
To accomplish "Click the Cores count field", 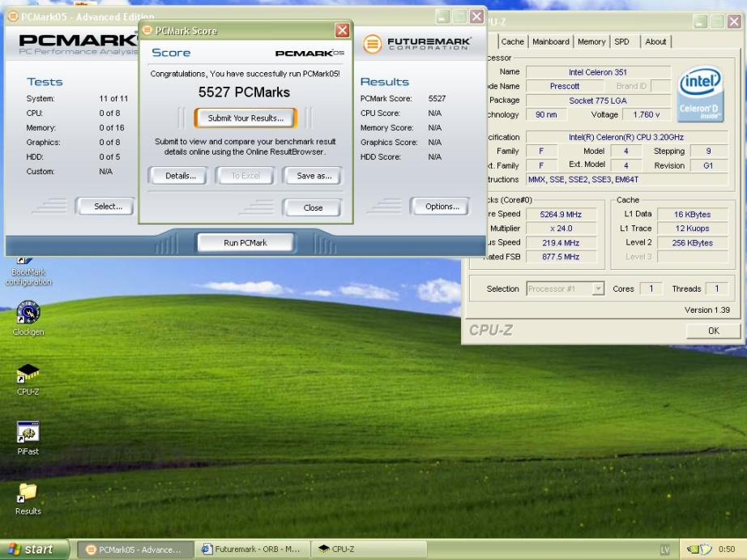I will [x=651, y=289].
